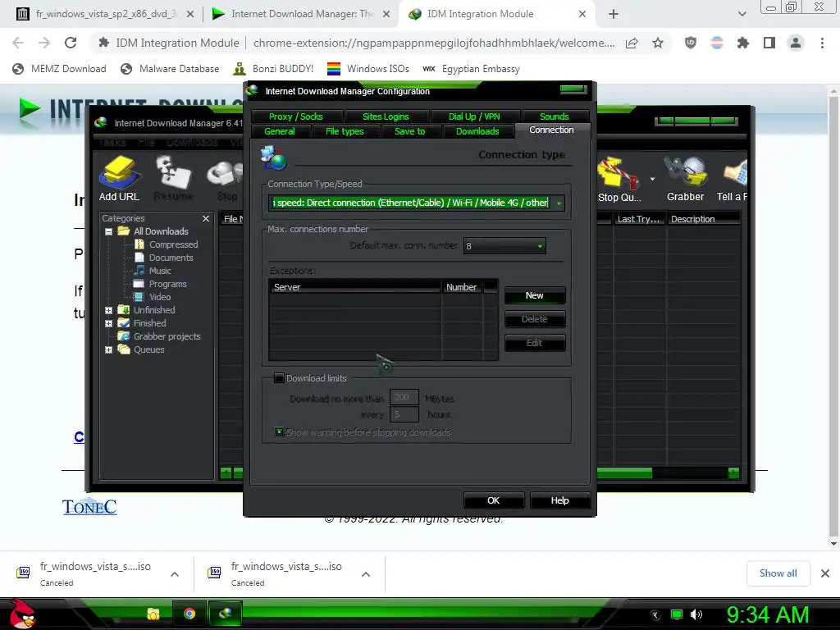Reload the page in Chrome
The width and height of the screenshot is (840, 630).
(71, 43)
